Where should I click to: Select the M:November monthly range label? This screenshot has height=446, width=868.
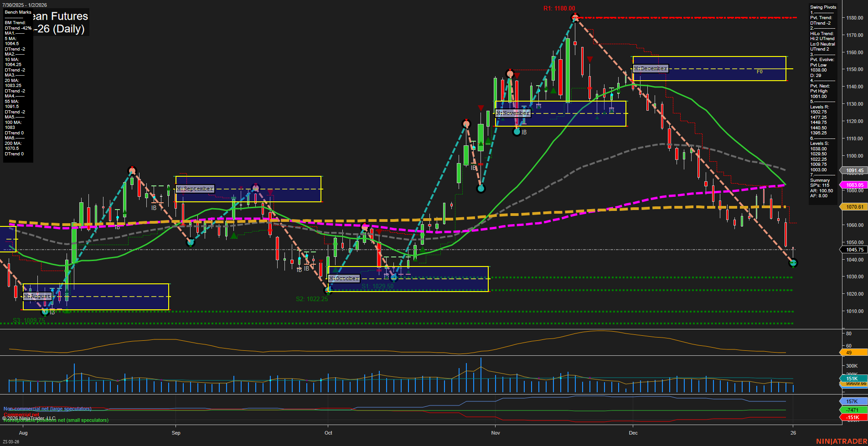point(513,113)
